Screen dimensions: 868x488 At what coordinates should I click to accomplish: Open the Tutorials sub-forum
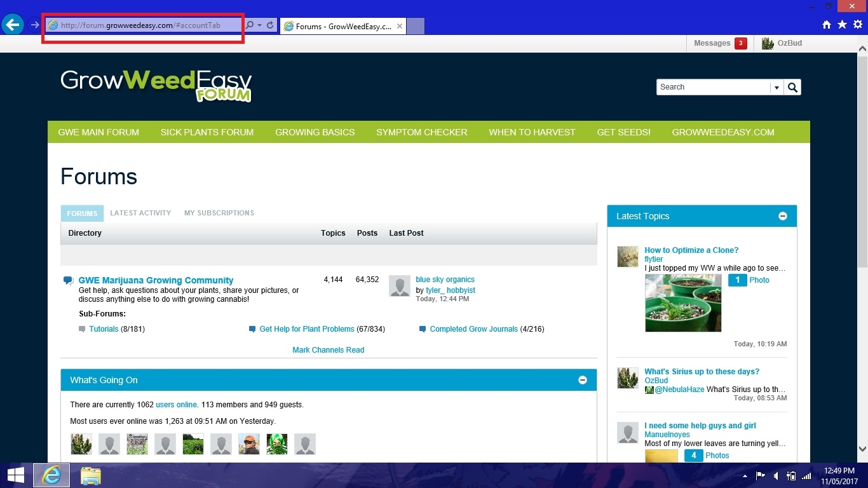(104, 329)
